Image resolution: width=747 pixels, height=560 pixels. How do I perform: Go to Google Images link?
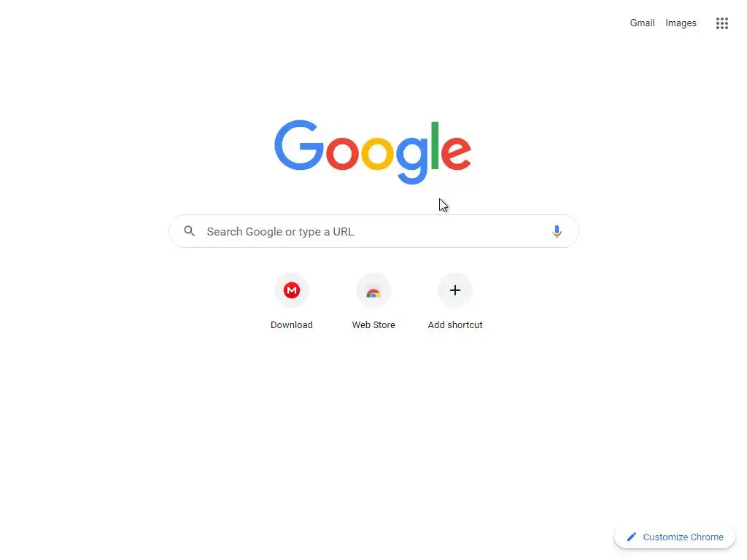(681, 23)
